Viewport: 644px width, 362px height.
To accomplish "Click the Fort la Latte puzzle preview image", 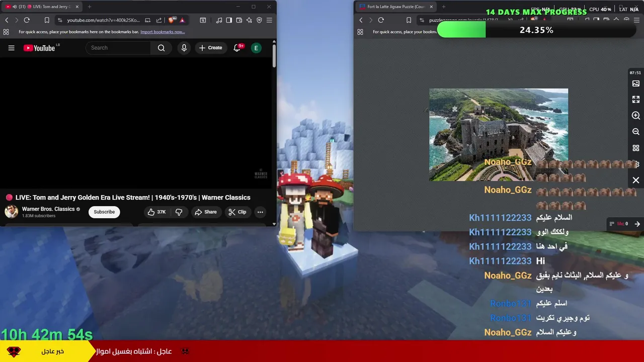I will (x=499, y=135).
